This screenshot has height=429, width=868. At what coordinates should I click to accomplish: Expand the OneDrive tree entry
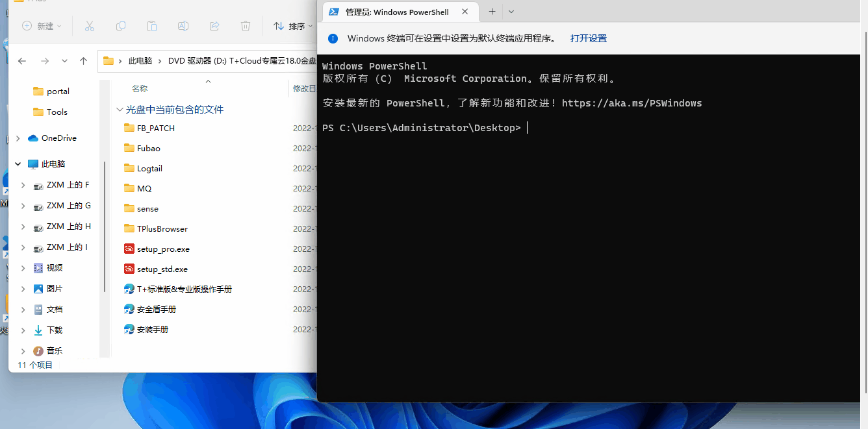18,138
